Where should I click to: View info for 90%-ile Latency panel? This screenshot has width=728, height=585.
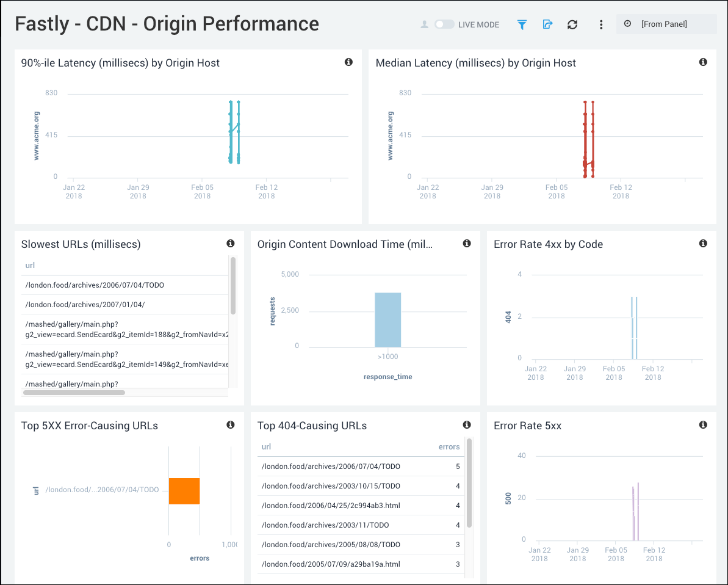(348, 62)
